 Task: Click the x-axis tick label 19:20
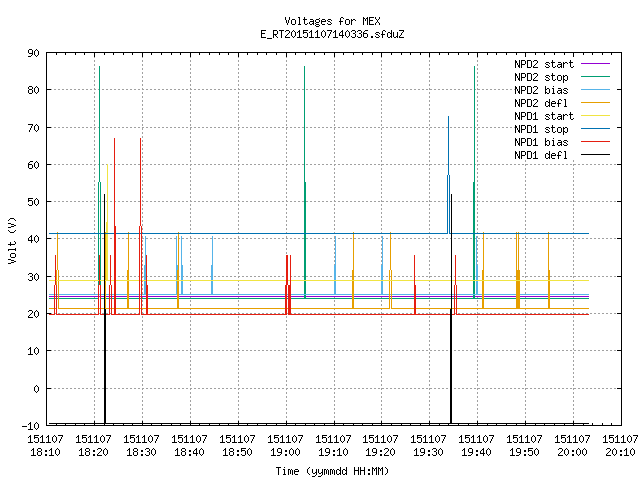coord(380,452)
